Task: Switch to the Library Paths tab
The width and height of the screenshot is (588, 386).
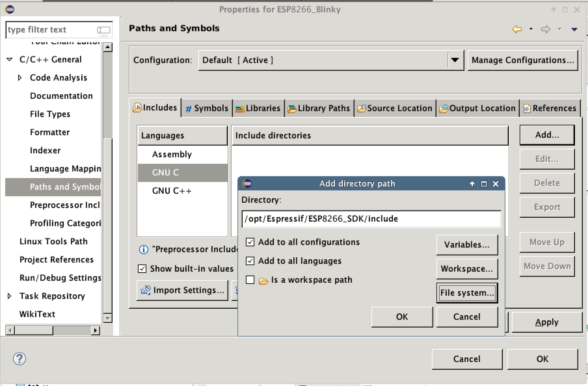Action: point(319,108)
